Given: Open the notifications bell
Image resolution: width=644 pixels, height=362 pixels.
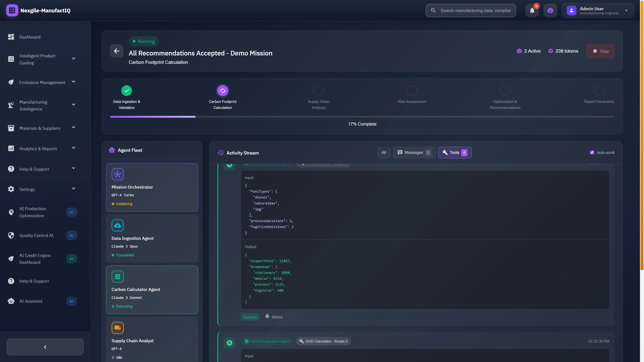Looking at the screenshot, I should (x=532, y=11).
